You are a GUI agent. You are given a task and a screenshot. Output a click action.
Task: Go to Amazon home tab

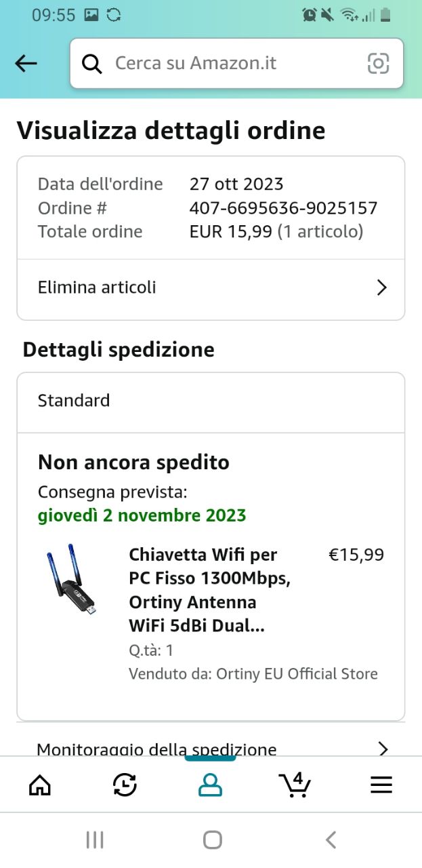[40, 785]
